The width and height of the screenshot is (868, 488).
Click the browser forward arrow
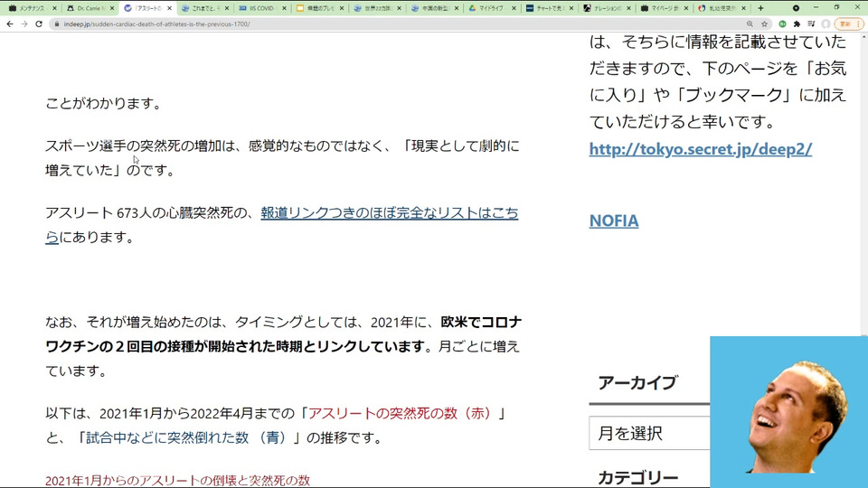24,23
